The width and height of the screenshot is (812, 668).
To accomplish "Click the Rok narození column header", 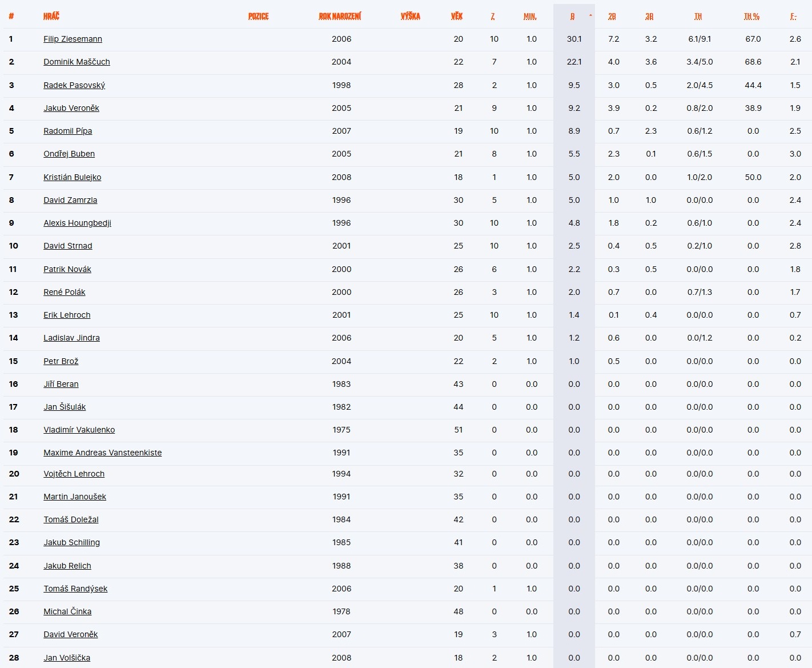I will 340,16.
